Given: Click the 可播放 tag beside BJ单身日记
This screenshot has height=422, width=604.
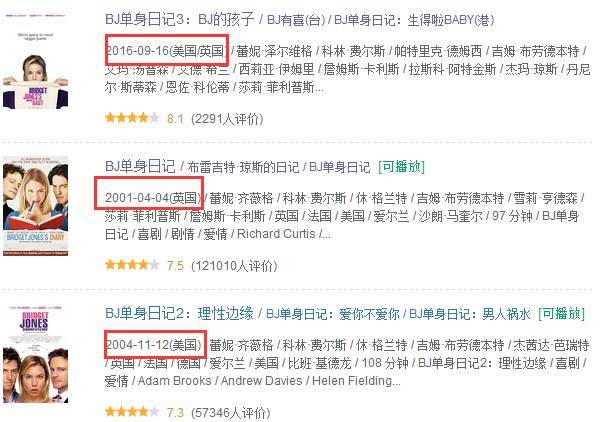Looking at the screenshot, I should pos(401,166).
